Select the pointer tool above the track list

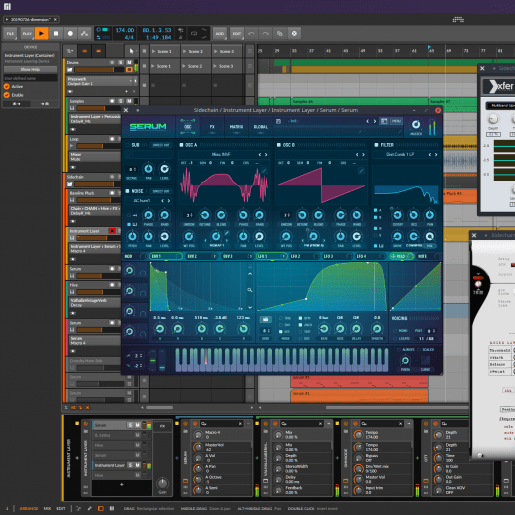pyautogui.click(x=131, y=51)
